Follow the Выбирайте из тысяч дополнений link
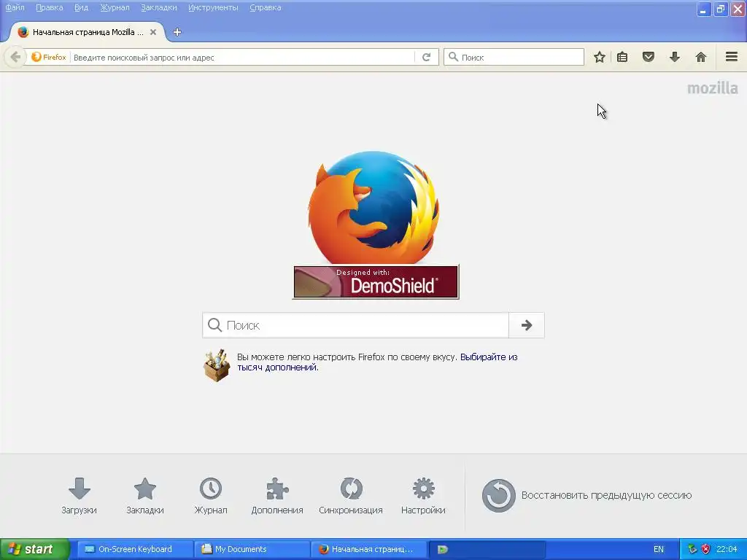This screenshot has width=747, height=560. click(x=377, y=362)
